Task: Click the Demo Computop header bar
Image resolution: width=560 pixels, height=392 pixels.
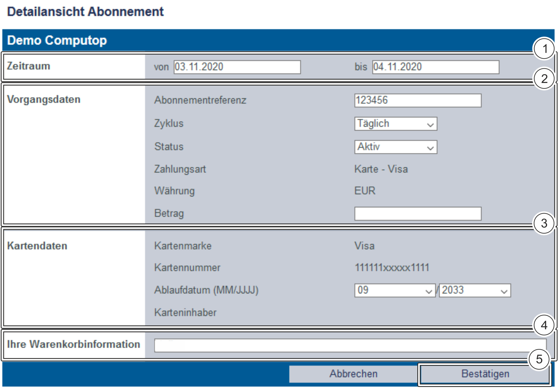Action: pos(278,40)
